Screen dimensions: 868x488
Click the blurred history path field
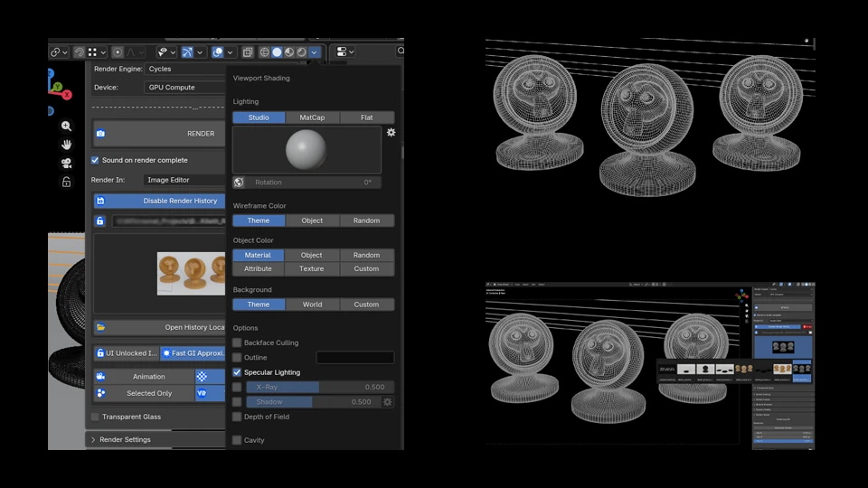169,221
